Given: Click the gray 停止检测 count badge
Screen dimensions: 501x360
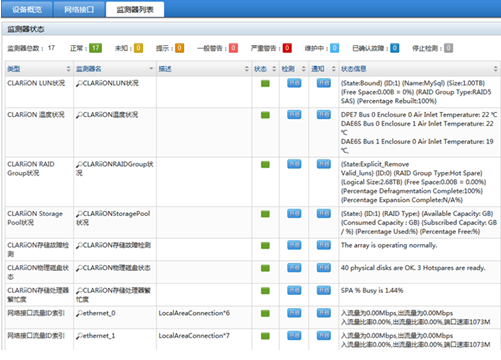Looking at the screenshot, I should [449, 48].
